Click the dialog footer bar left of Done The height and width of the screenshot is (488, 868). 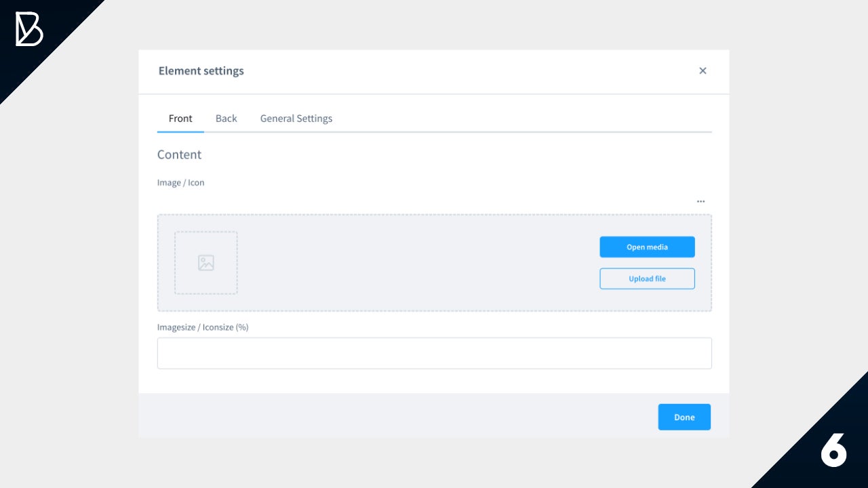pos(393,416)
